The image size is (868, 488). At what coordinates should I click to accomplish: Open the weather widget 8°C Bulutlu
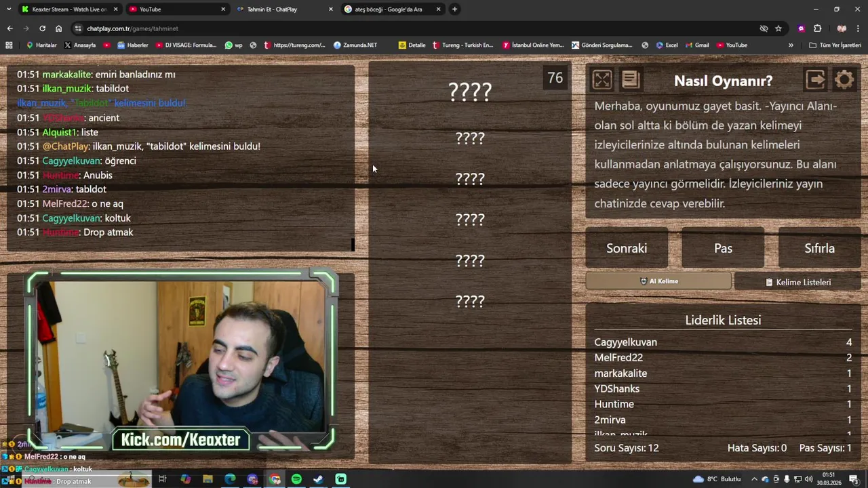click(x=717, y=479)
